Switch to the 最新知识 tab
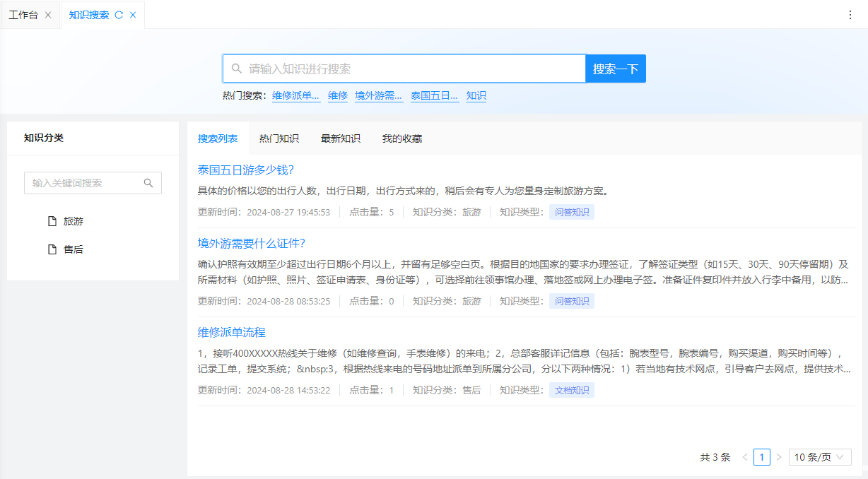868x479 pixels. tap(341, 138)
